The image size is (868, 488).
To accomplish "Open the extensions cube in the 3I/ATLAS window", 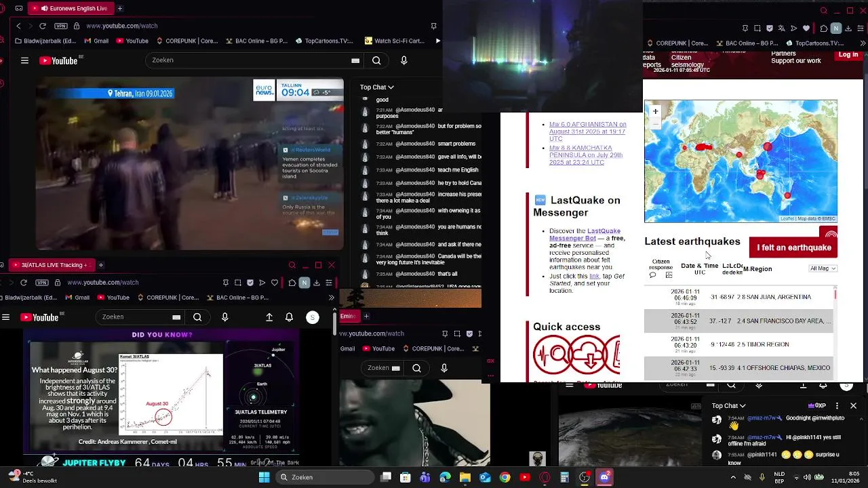I will pos(292,283).
